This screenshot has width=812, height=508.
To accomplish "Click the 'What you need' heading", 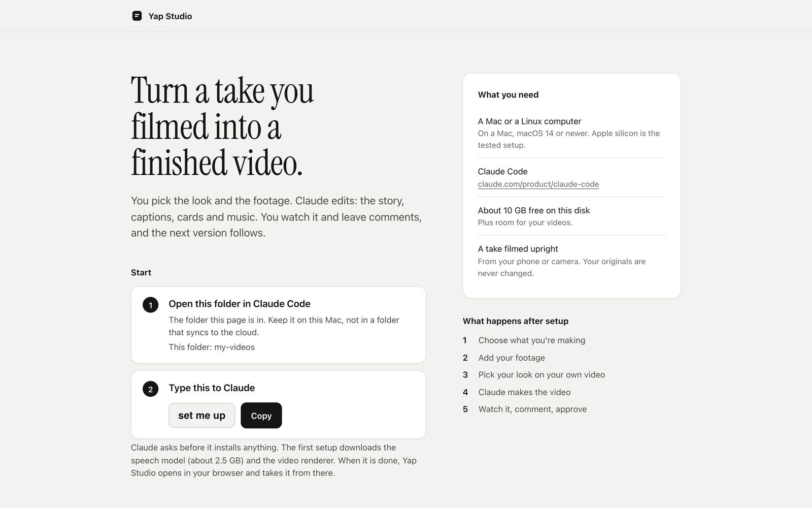I will pos(508,94).
